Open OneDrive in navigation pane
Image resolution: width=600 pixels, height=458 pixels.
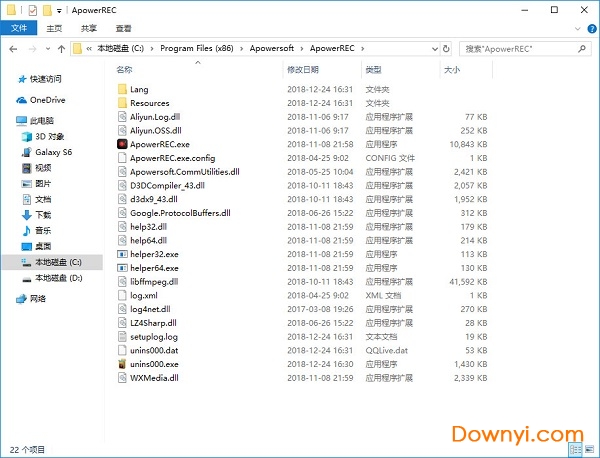(x=41, y=100)
